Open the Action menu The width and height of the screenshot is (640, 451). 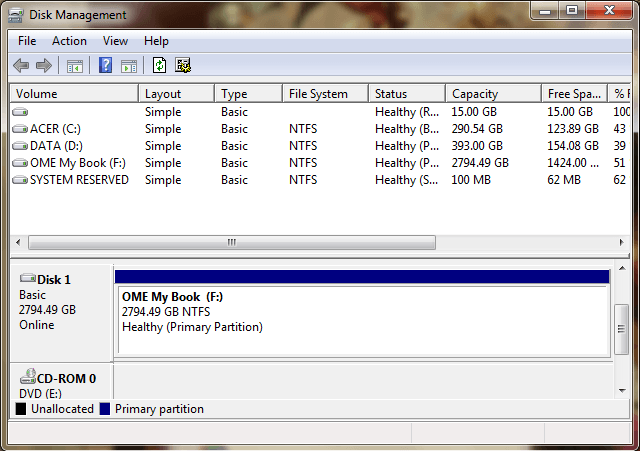tap(69, 41)
